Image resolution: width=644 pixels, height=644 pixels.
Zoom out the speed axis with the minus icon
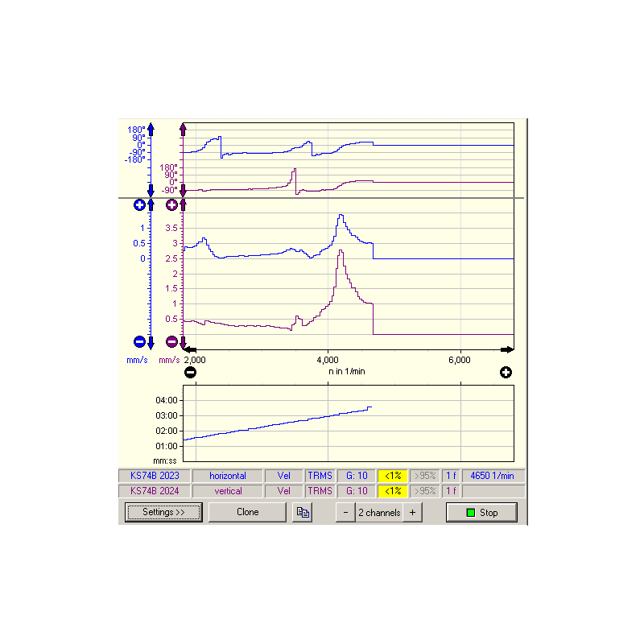click(x=190, y=372)
